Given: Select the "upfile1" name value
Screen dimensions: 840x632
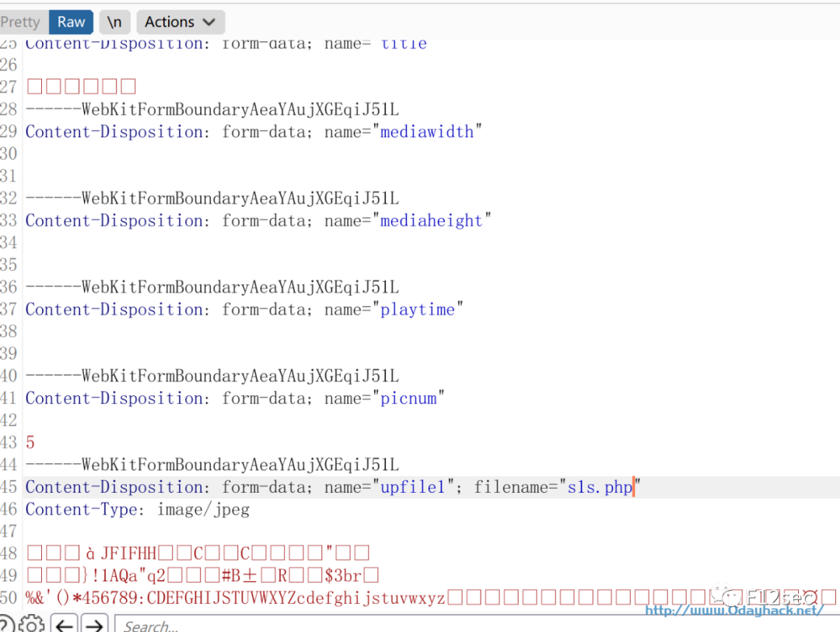Looking at the screenshot, I should tap(412, 486).
